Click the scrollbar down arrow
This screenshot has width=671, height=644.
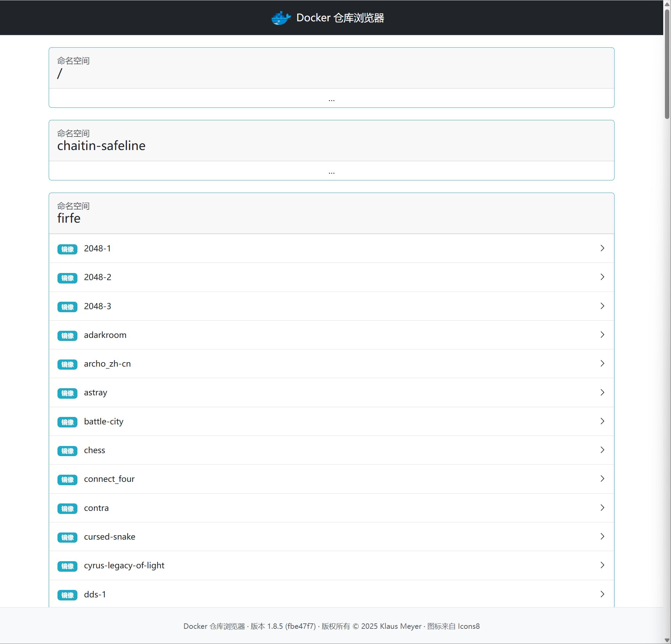coord(667,640)
